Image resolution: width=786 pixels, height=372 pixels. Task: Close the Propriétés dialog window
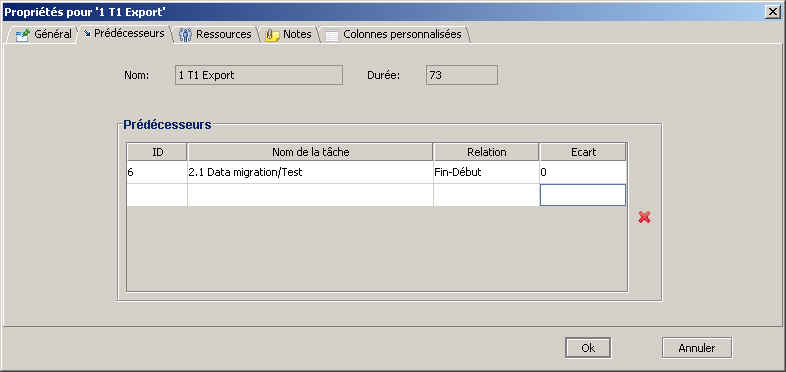[x=773, y=13]
